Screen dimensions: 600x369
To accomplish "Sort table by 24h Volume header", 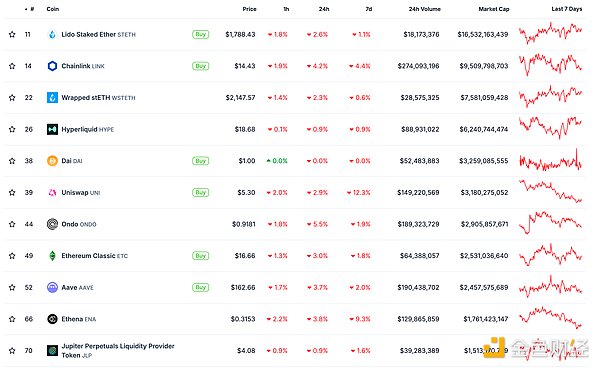I will click(424, 9).
